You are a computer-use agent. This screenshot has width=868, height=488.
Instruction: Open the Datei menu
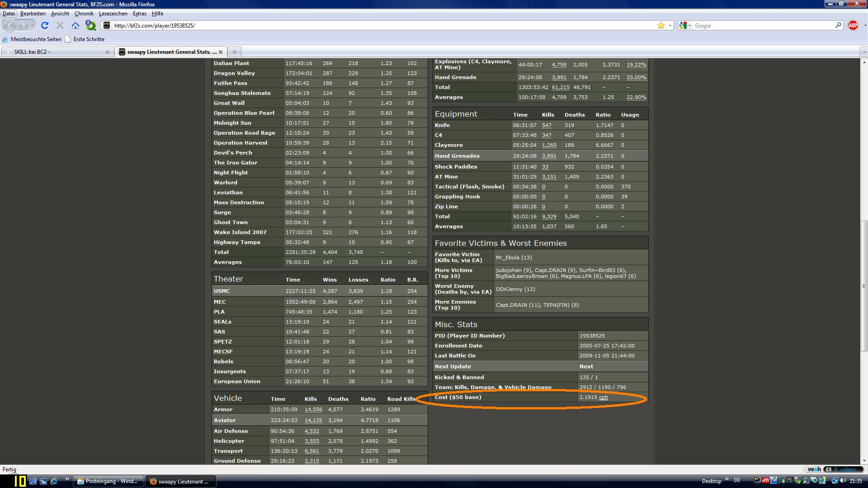click(x=9, y=14)
